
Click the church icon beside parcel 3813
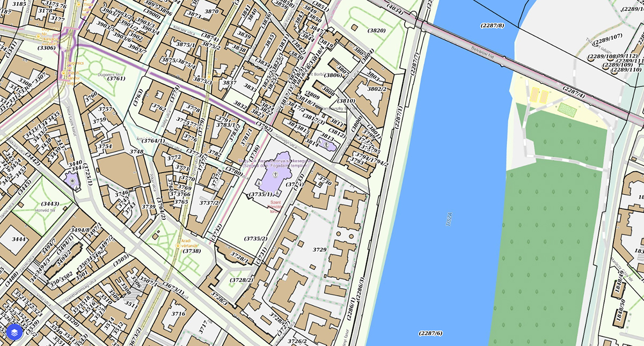[326, 143]
